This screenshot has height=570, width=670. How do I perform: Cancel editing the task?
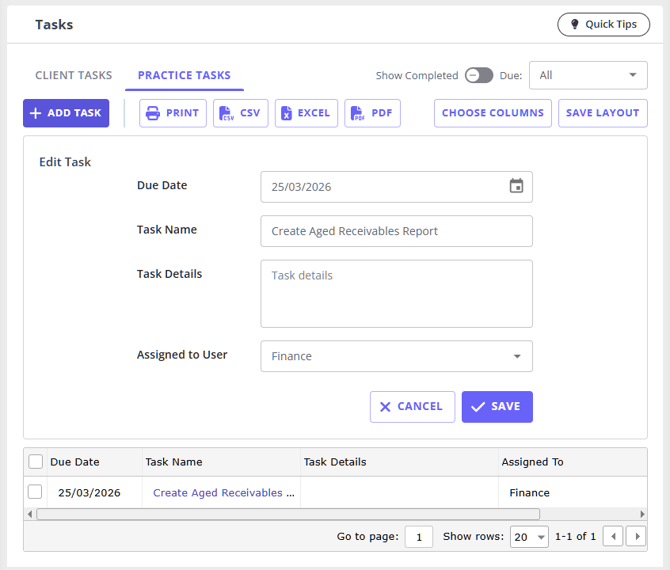(412, 407)
